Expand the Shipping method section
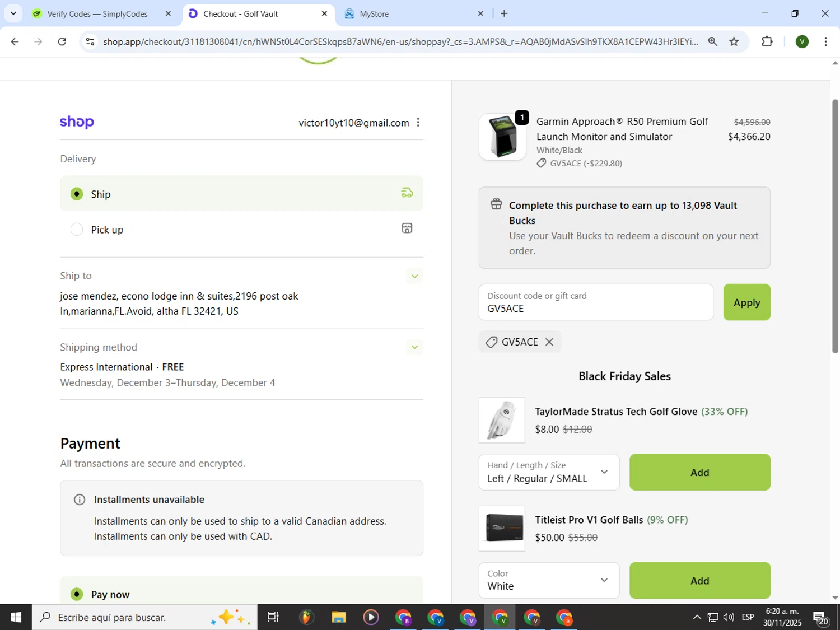Image resolution: width=840 pixels, height=630 pixels. (414, 347)
